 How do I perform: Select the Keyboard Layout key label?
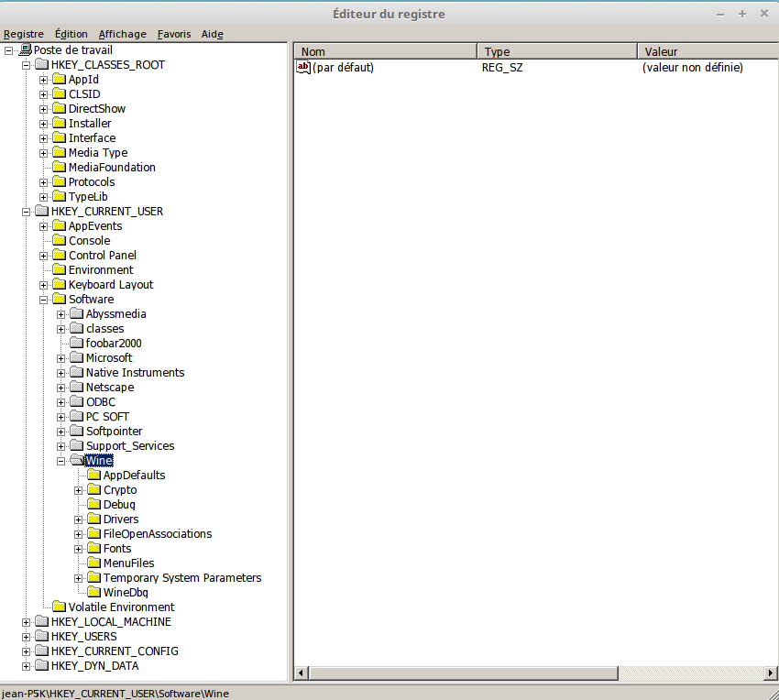tap(111, 285)
